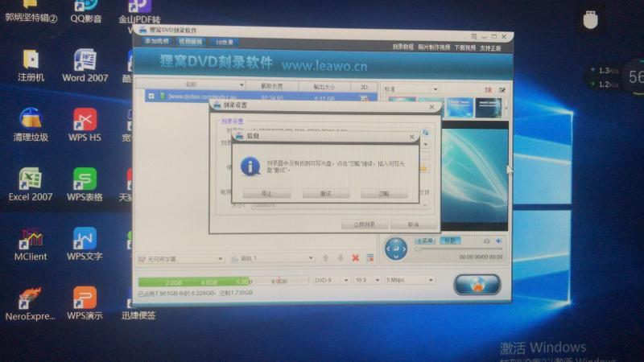The height and width of the screenshot is (362, 644).
Task: Open Word 2007 desktop shortcut
Action: coord(85,66)
